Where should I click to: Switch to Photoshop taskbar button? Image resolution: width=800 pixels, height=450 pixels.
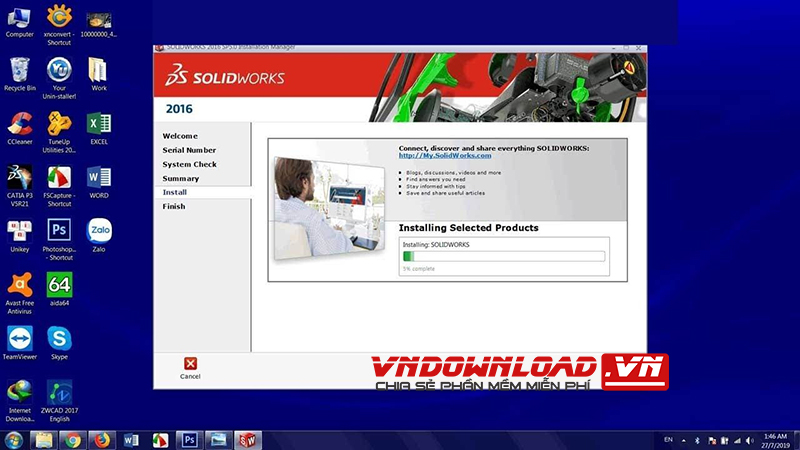(189, 440)
